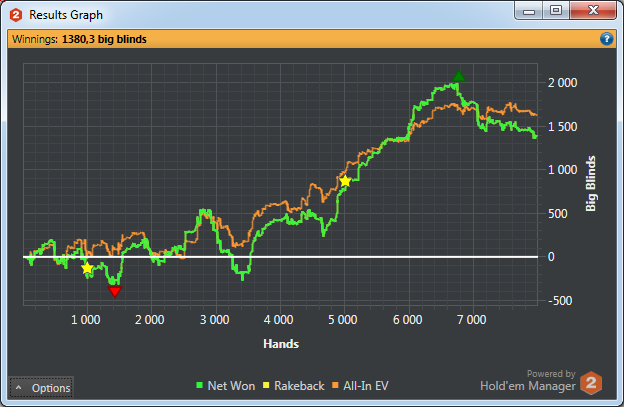The width and height of the screenshot is (624, 407).
Task: Click the yellow star near 1 000 hands
Action: point(87,268)
